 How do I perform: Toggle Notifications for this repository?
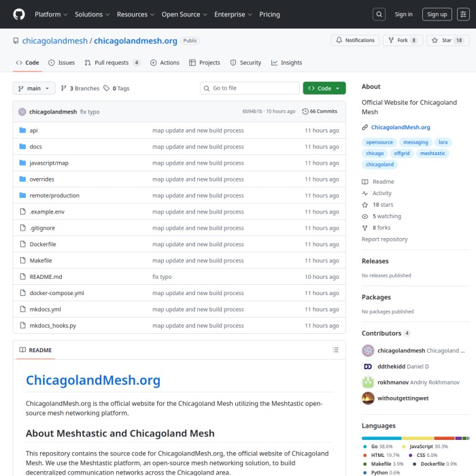point(355,41)
